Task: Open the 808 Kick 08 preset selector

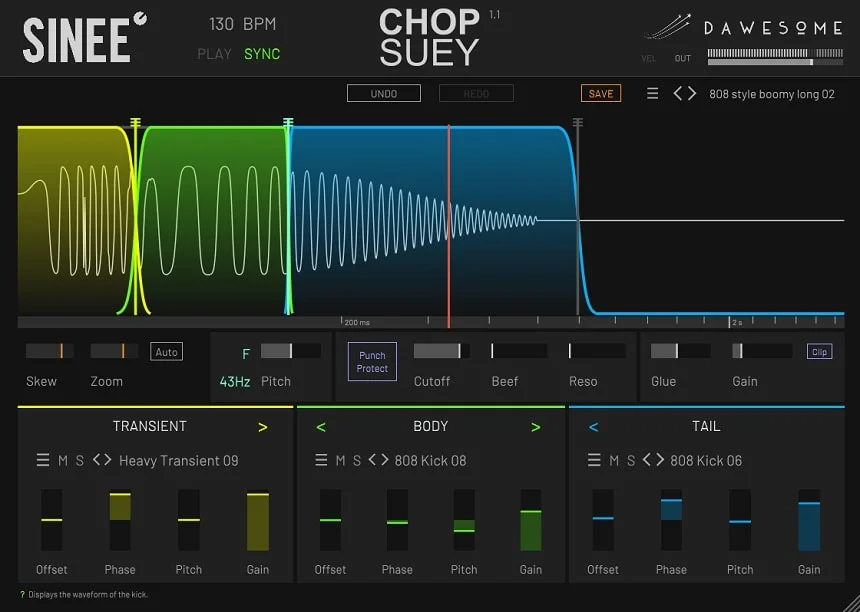Action: 431,461
